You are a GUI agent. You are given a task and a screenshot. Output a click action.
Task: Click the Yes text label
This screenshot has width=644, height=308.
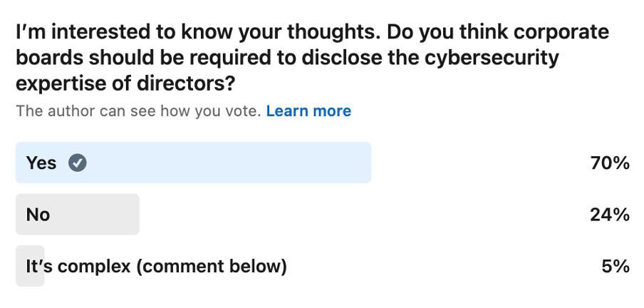41,163
